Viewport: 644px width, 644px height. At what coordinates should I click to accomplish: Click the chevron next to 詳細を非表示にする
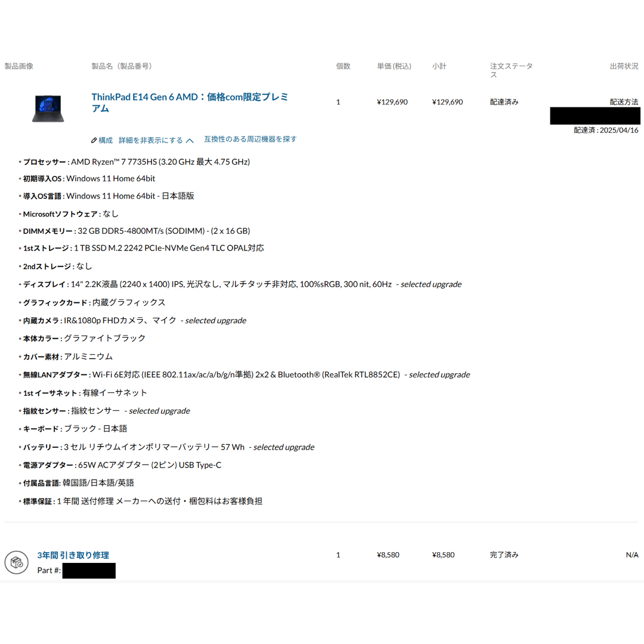coord(190,141)
